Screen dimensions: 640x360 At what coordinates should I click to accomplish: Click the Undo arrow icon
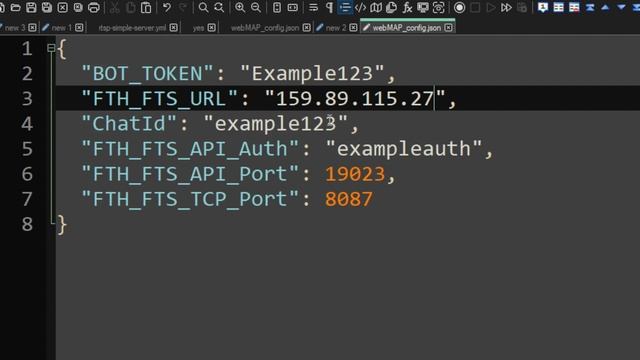[x=167, y=7]
